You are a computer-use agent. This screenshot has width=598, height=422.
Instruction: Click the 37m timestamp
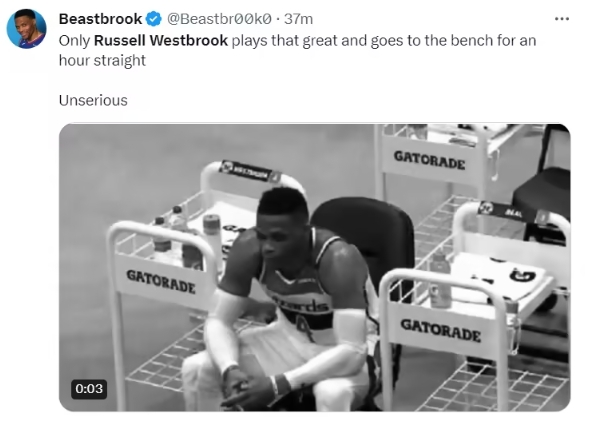coord(299,19)
